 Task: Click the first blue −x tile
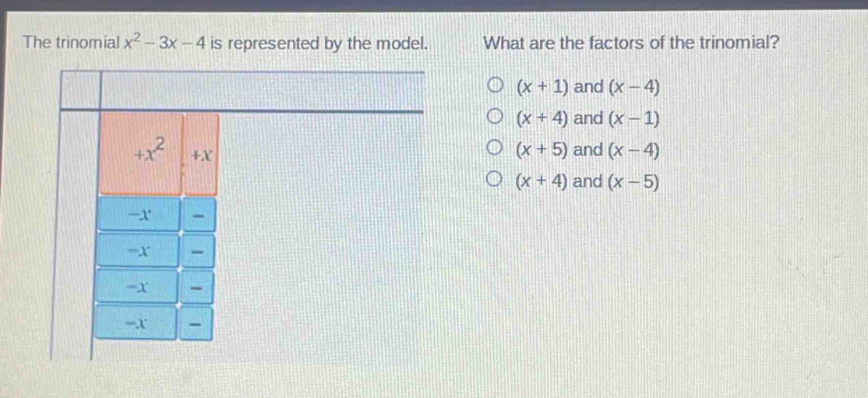tap(139, 214)
